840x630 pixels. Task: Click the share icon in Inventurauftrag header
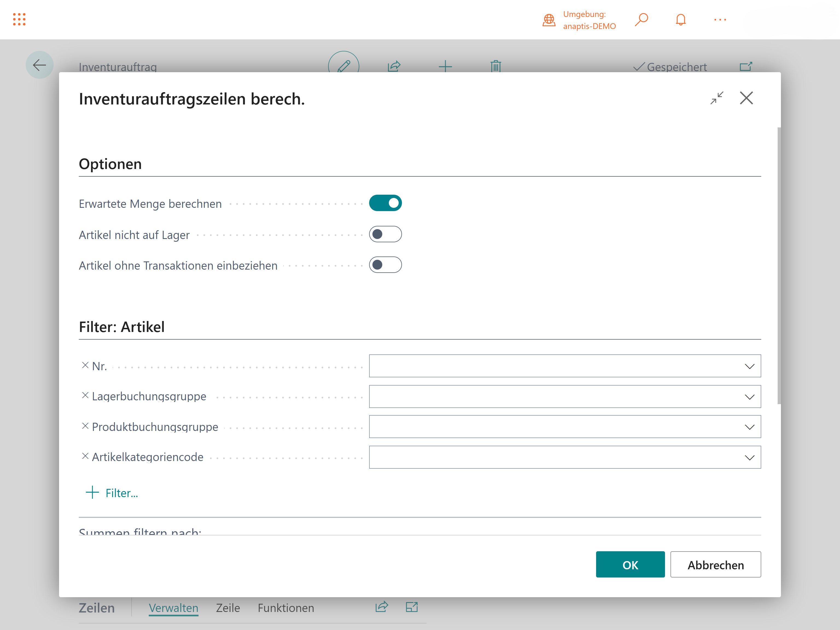coord(394,66)
